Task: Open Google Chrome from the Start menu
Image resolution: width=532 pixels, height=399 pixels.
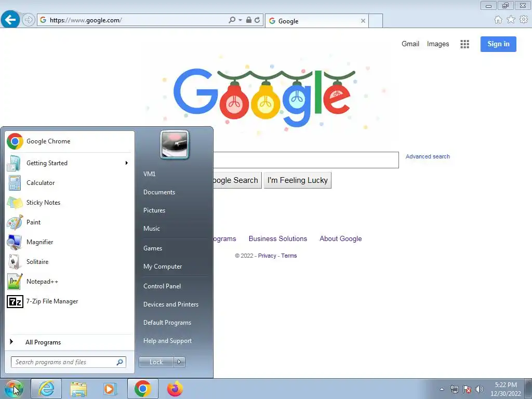Action: [x=70, y=141]
